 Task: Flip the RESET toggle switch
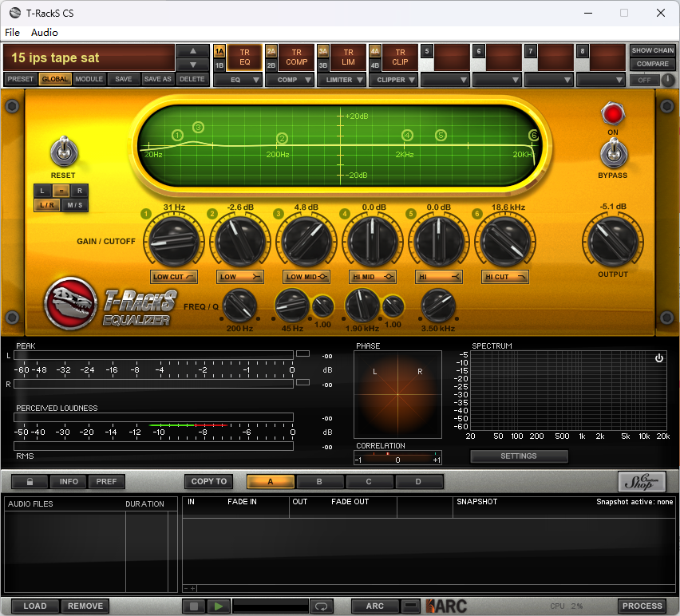point(64,152)
